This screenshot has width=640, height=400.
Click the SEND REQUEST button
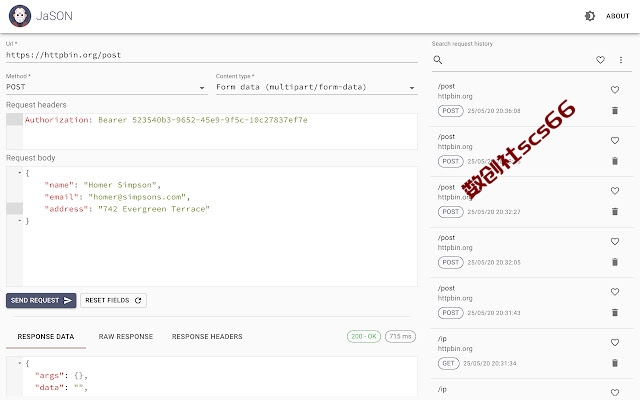(41, 300)
